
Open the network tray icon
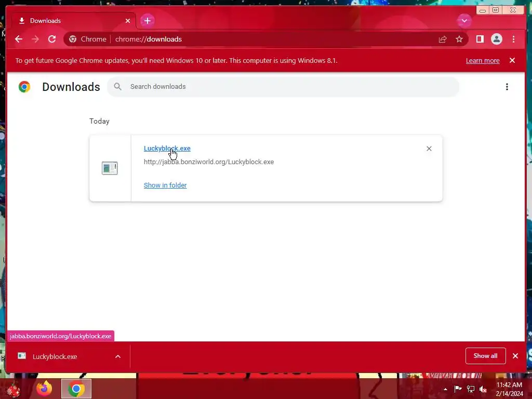pyautogui.click(x=471, y=389)
